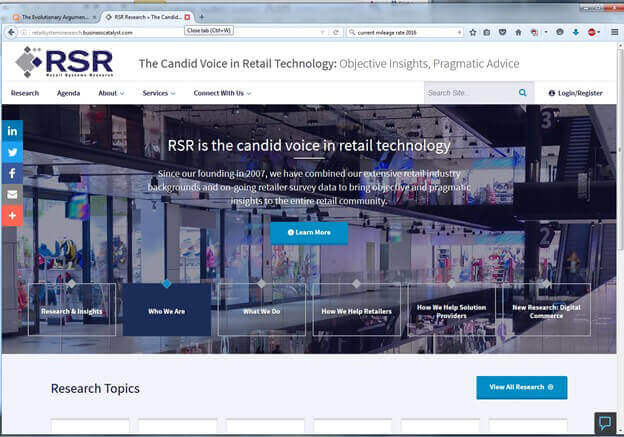Open the Research nav item
This screenshot has height=437, width=624.
click(25, 93)
